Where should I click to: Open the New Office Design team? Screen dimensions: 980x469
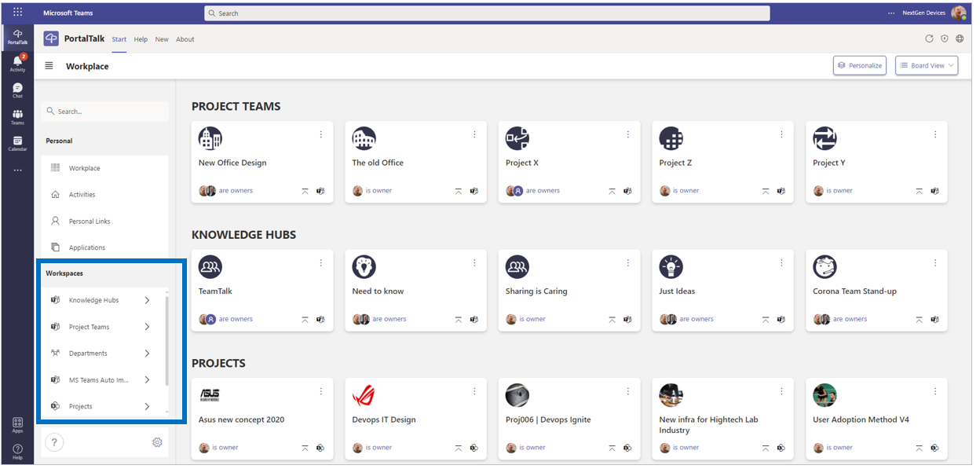[x=232, y=163]
